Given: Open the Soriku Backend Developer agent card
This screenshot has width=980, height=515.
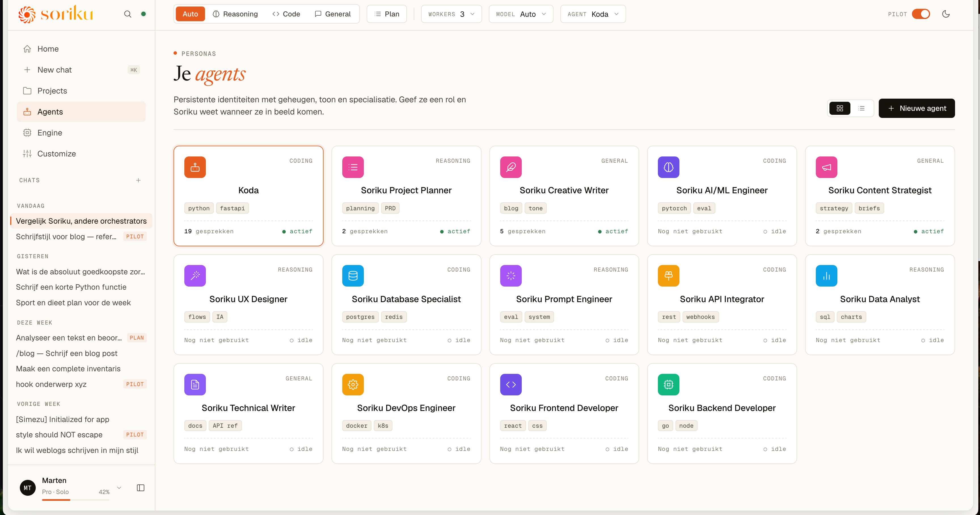Looking at the screenshot, I should [x=722, y=414].
